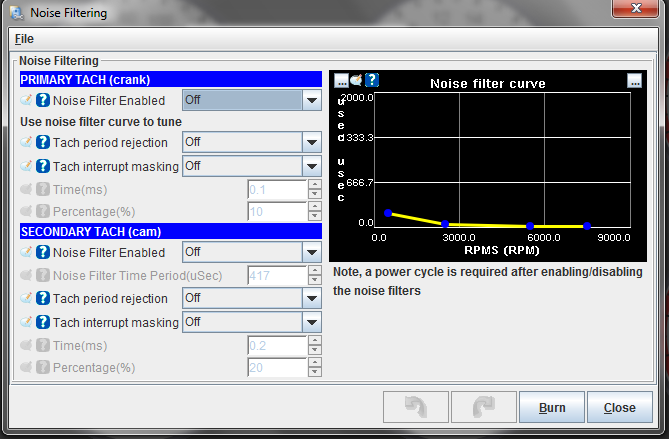Open help for secondary Tach interrupt masking
This screenshot has width=669, height=439.
click(43, 322)
